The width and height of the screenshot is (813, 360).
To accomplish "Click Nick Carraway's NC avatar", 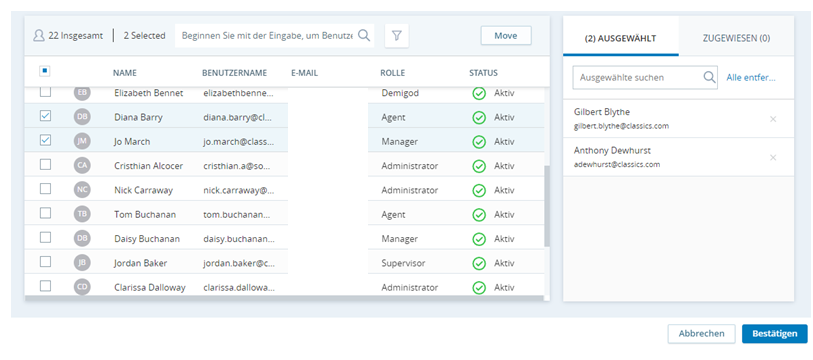I will pyautogui.click(x=82, y=190).
